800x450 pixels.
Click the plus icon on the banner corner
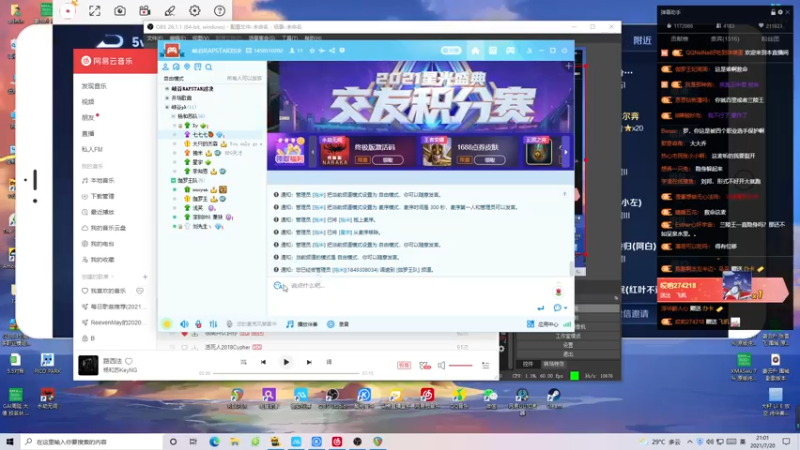pos(568,66)
